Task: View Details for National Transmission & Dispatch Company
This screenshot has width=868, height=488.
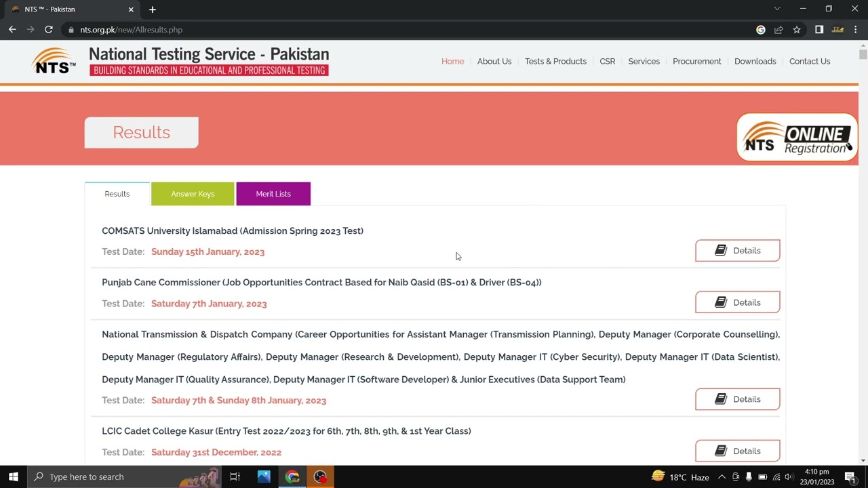Action: (x=738, y=399)
